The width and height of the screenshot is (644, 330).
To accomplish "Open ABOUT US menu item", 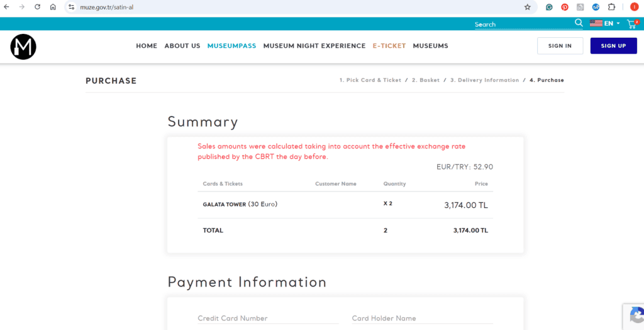I will click(x=182, y=46).
